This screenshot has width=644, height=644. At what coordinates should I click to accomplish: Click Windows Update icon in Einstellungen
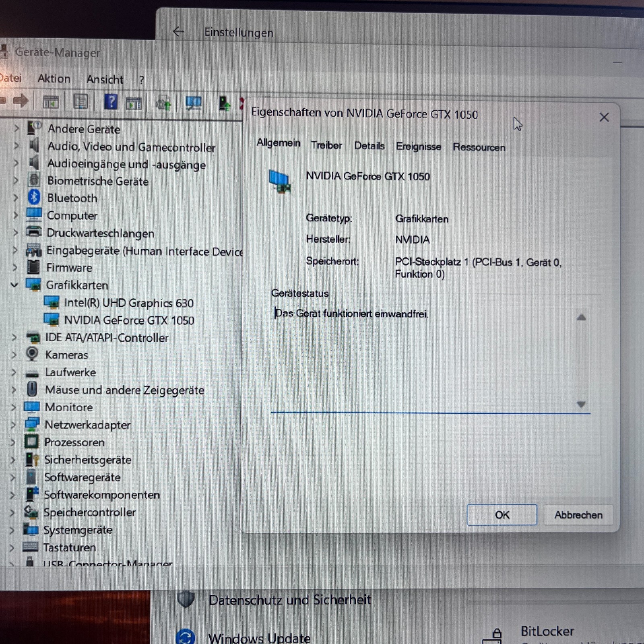[185, 637]
